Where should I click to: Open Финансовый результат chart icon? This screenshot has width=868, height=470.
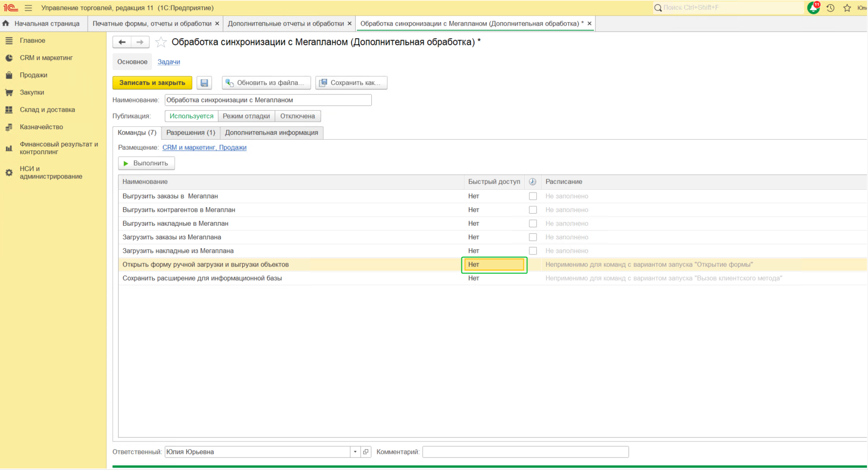click(x=9, y=148)
